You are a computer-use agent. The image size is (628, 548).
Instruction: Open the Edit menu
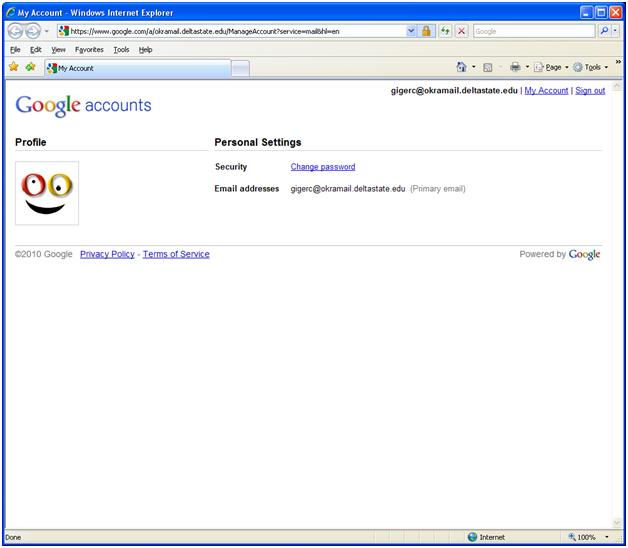pos(36,50)
